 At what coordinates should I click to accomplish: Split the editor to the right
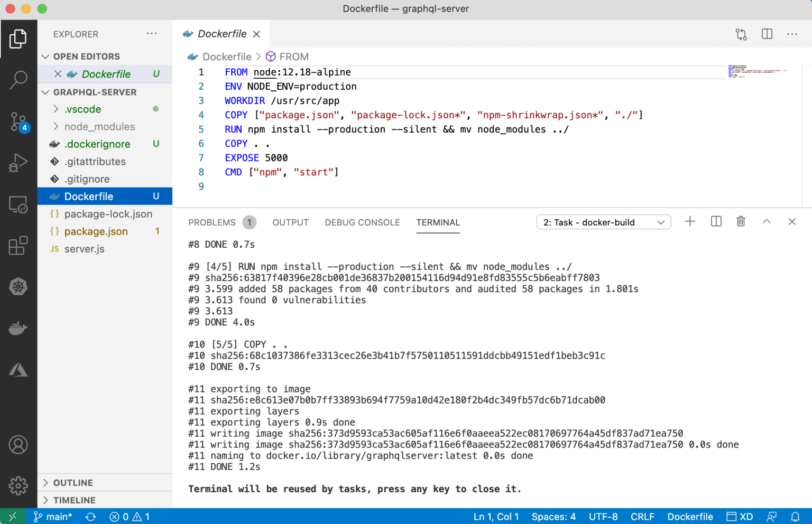point(767,34)
